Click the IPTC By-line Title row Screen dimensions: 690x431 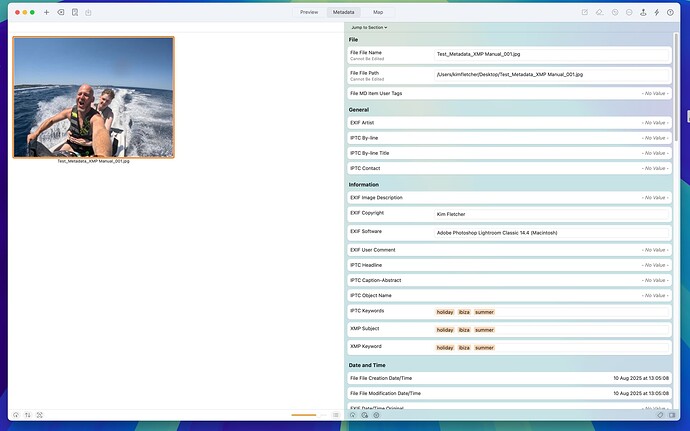509,153
